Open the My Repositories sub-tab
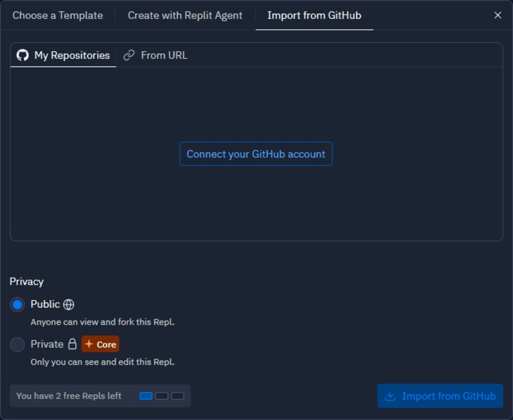This screenshot has height=420, width=513. coord(63,55)
